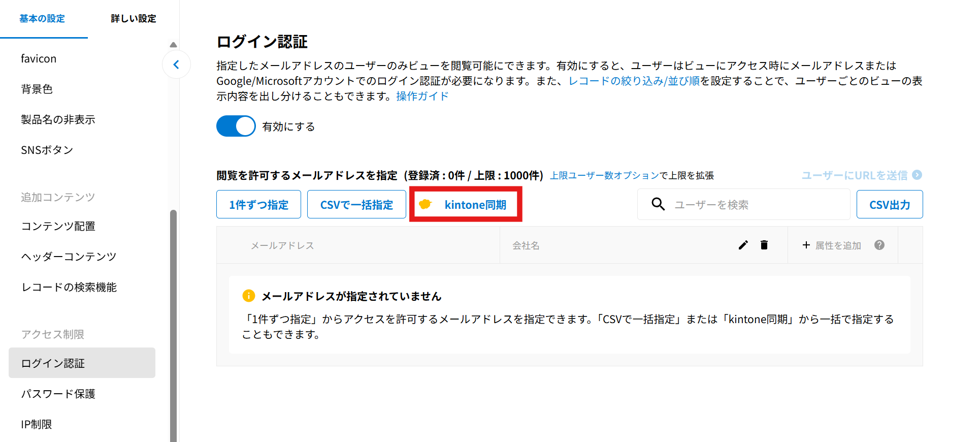Collapse the sidebar with the chevron button
Viewport: 980px width, 442px height.
point(176,65)
